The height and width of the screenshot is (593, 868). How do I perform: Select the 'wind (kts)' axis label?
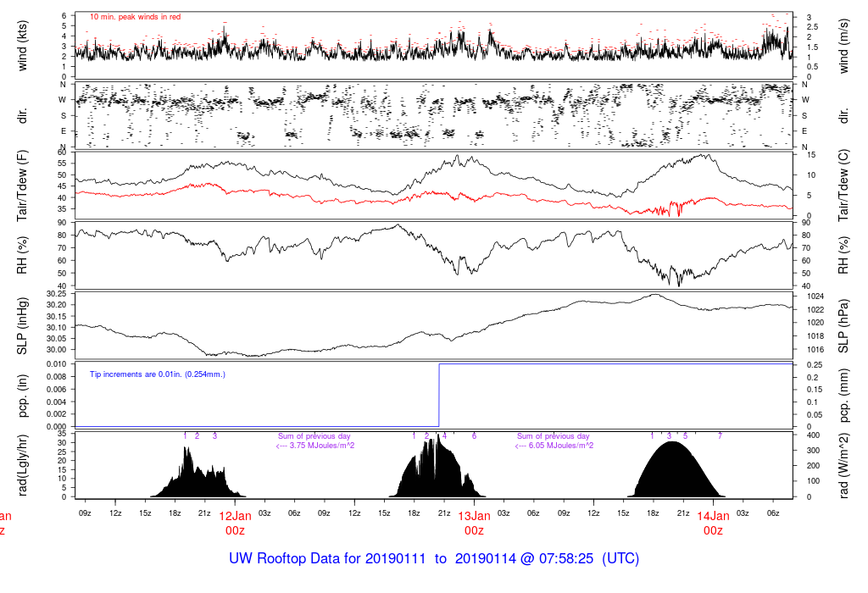[22, 46]
